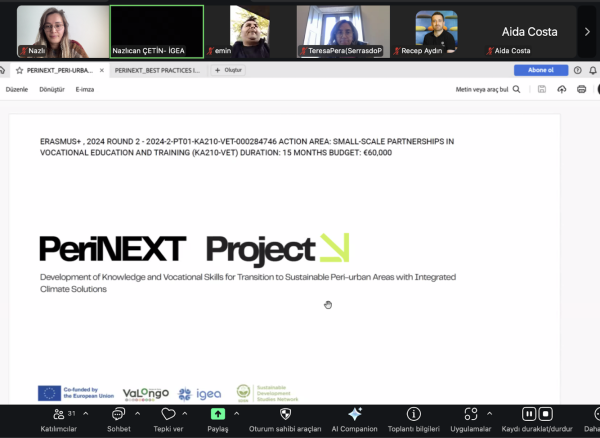The image size is (600, 438).
Task: Open the Sohbet chat panel
Action: click(118, 414)
